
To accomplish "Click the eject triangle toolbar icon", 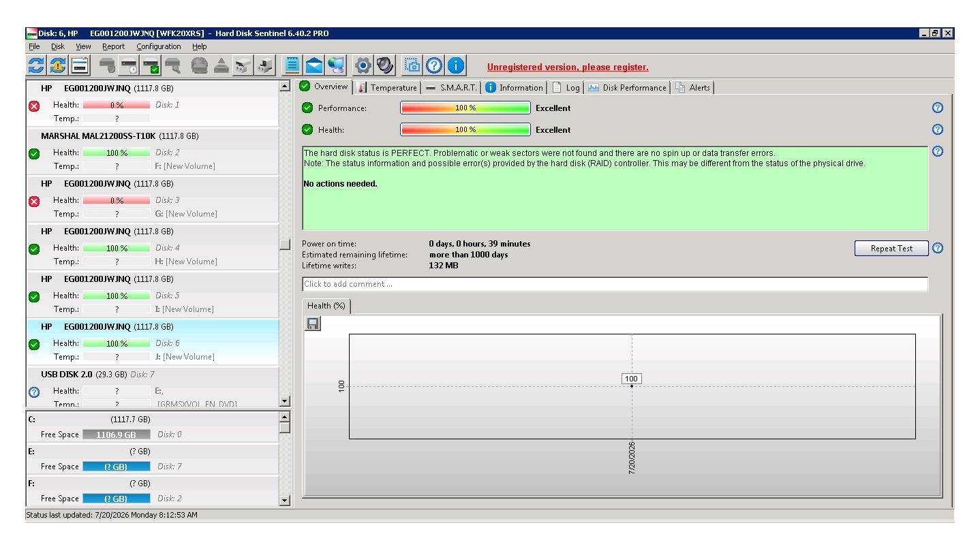I will (221, 65).
